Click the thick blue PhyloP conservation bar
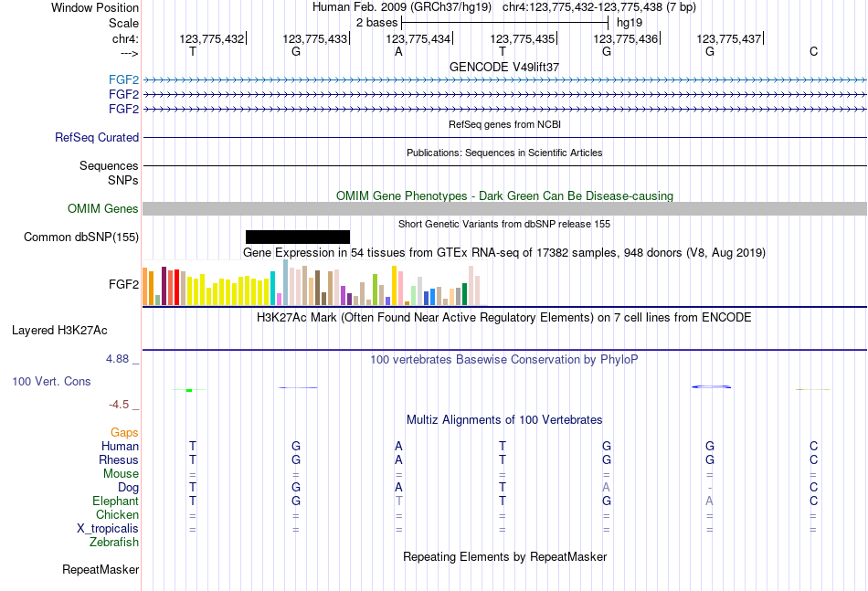Viewport: 868px width, 591px height. (712, 386)
